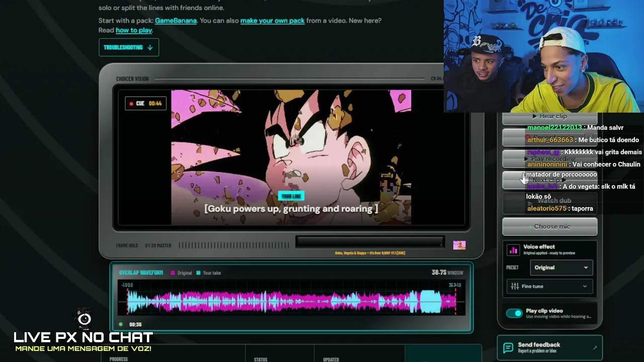Click chat message from aleatorio575
This screenshot has width=644, height=362.
(x=560, y=209)
